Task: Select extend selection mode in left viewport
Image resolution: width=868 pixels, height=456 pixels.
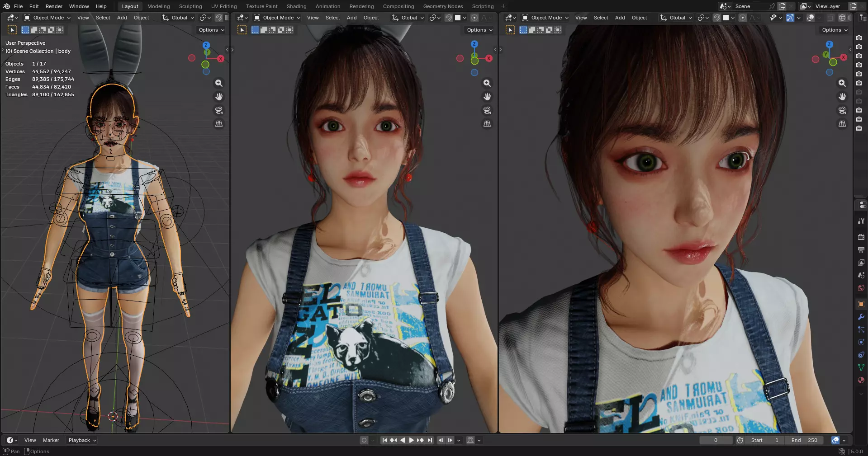Action: pos(34,30)
